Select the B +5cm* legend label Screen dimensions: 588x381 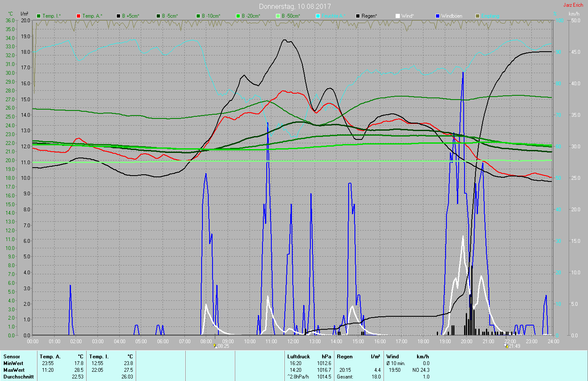pos(131,16)
